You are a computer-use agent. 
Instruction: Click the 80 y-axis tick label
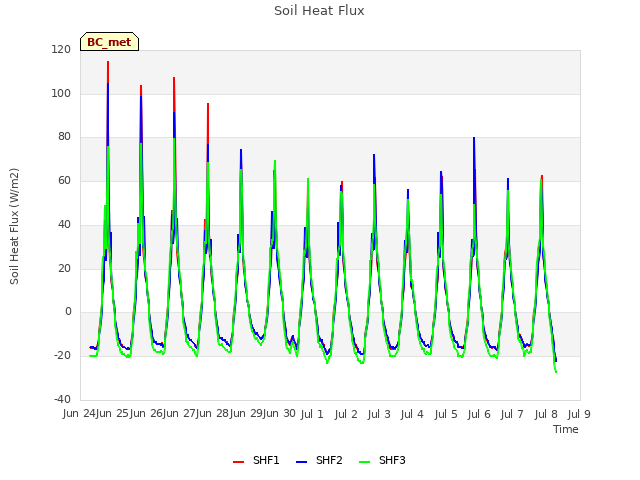(64, 137)
